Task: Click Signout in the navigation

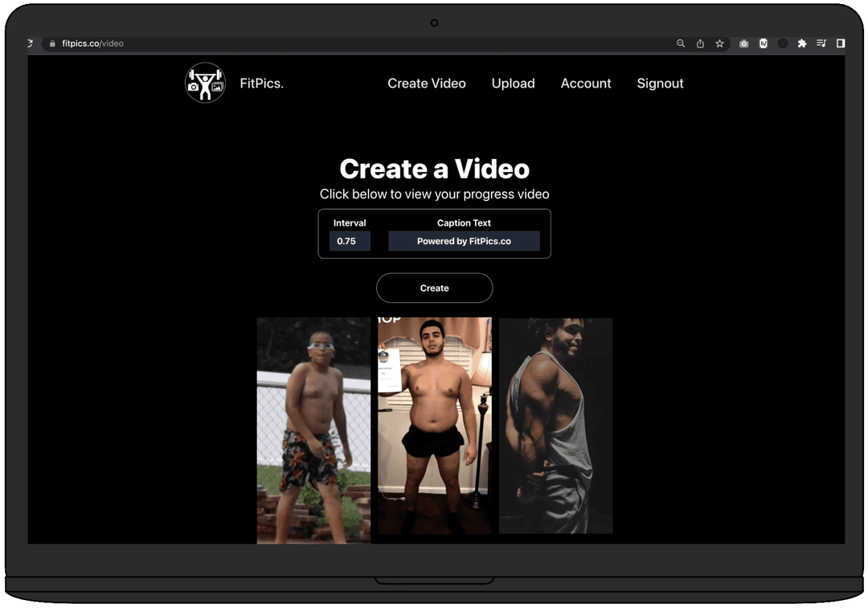Action: [x=660, y=84]
